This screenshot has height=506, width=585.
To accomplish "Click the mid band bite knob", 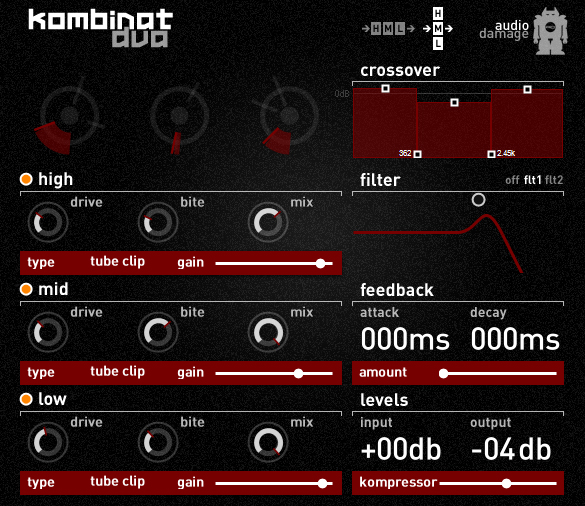I will pyautogui.click(x=158, y=332).
